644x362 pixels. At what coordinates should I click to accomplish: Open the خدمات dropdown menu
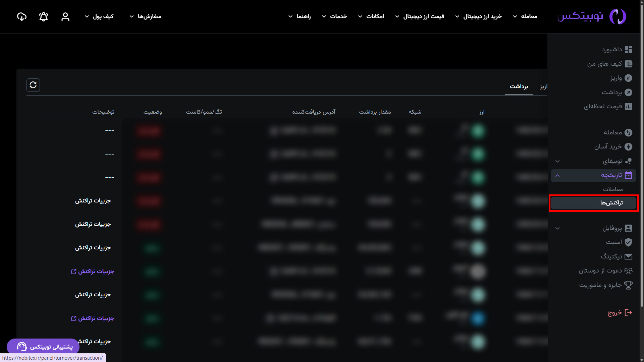click(x=334, y=16)
